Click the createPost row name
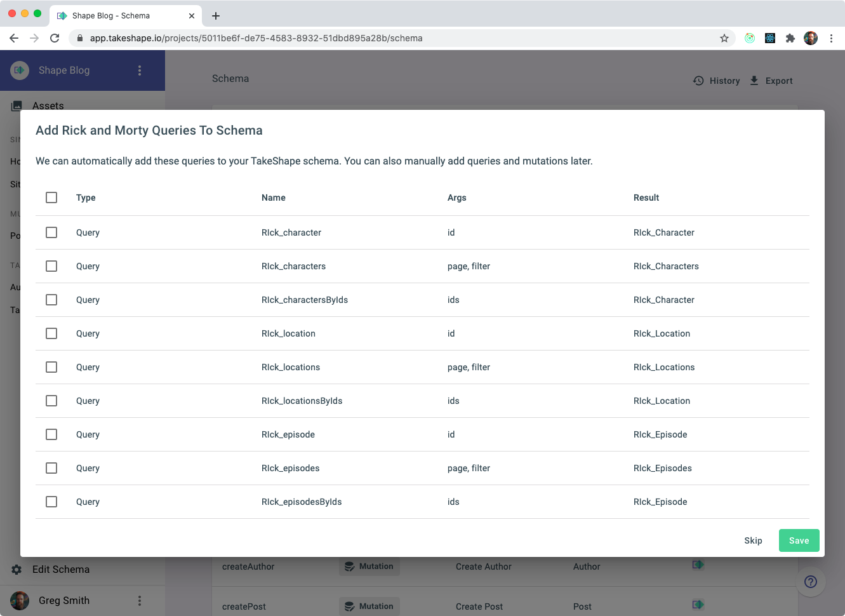This screenshot has height=616, width=845. point(244,606)
